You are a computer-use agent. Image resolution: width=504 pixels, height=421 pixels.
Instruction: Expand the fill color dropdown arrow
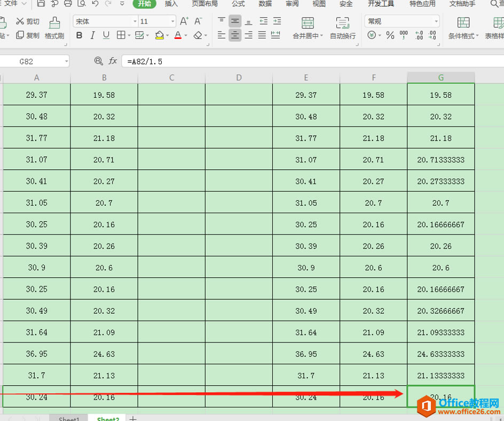tap(167, 35)
